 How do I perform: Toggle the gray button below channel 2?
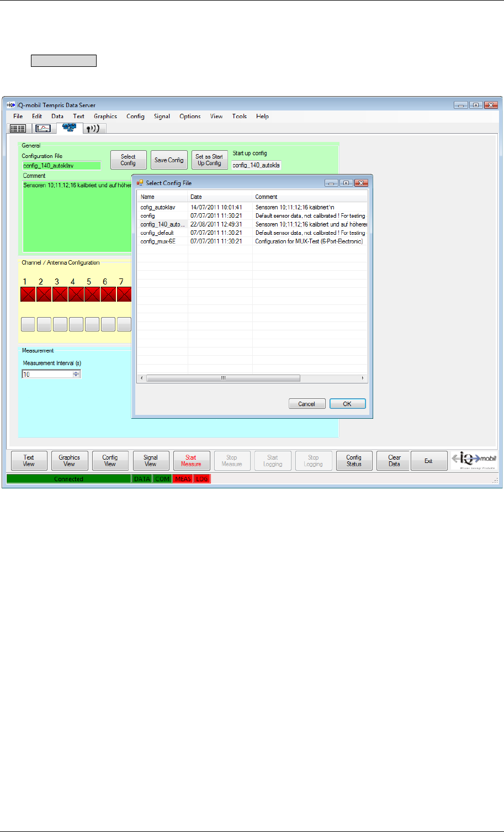pos(44,324)
